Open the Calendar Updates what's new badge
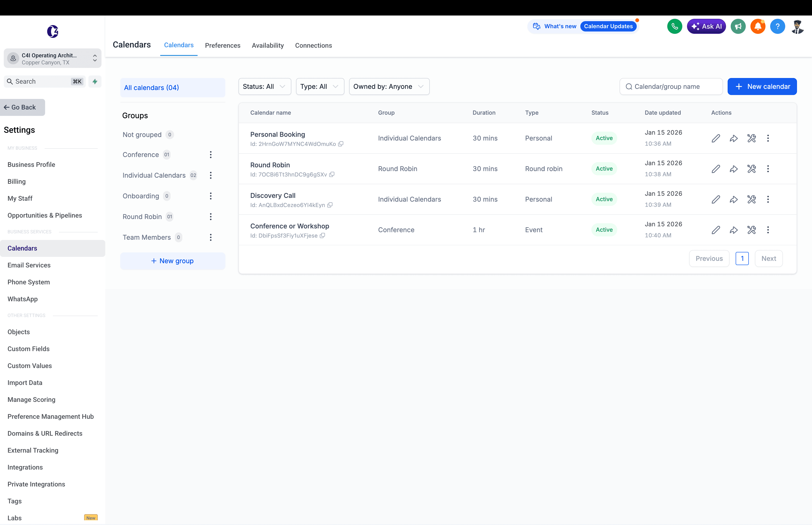The height and width of the screenshot is (525, 812). coord(608,26)
